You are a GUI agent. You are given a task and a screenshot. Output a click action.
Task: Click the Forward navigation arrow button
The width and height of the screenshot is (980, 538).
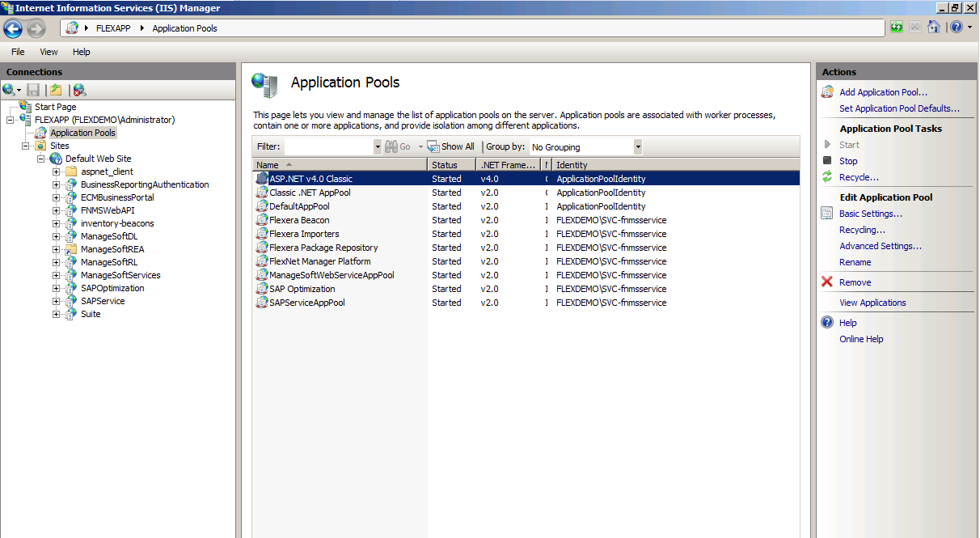pos(36,28)
